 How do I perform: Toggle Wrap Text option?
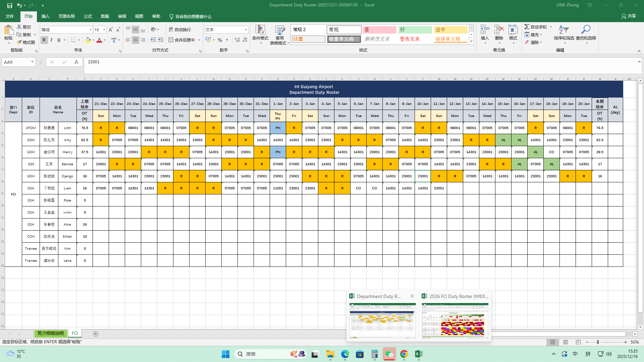(179, 29)
